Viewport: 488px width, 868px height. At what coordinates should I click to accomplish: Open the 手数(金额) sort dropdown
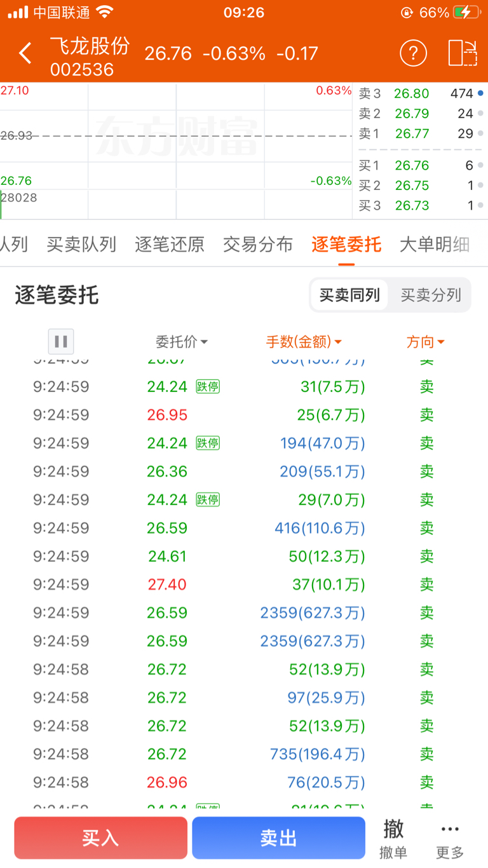pyautogui.click(x=304, y=342)
